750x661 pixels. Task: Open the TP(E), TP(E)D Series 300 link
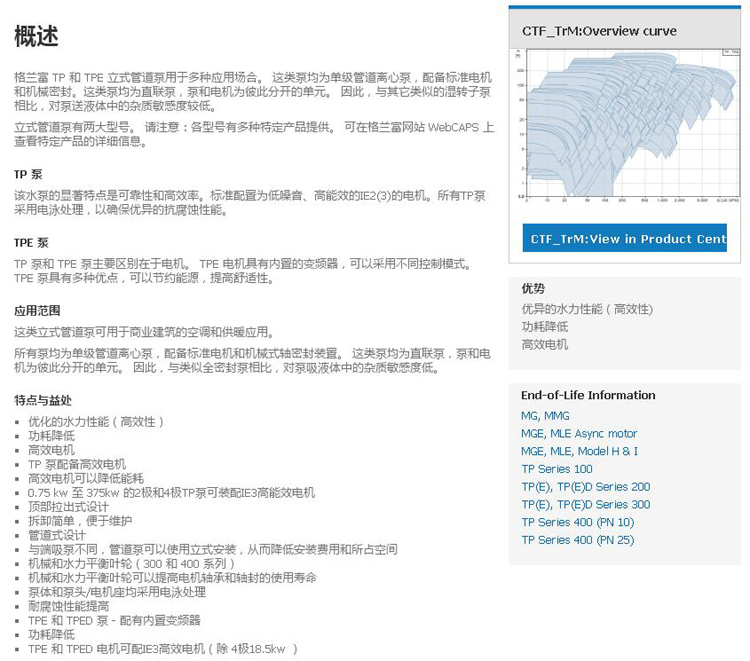click(586, 504)
